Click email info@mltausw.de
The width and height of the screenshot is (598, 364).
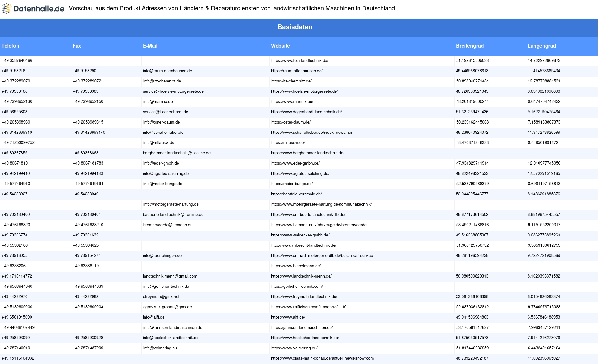click(x=159, y=143)
